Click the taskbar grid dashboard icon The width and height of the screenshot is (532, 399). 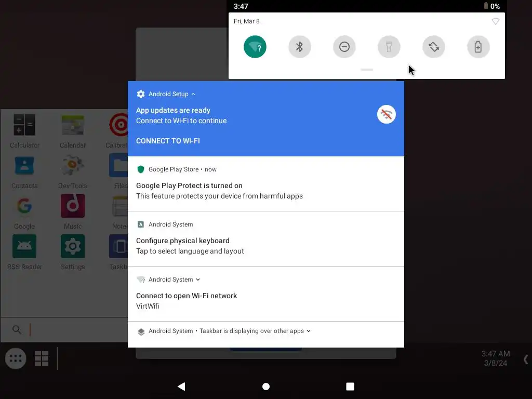click(42, 358)
